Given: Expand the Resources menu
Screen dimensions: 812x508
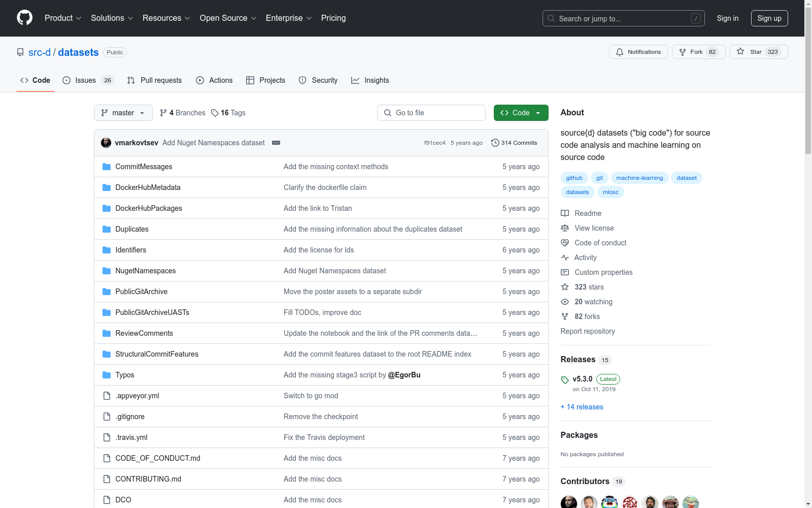Looking at the screenshot, I should [x=166, y=18].
